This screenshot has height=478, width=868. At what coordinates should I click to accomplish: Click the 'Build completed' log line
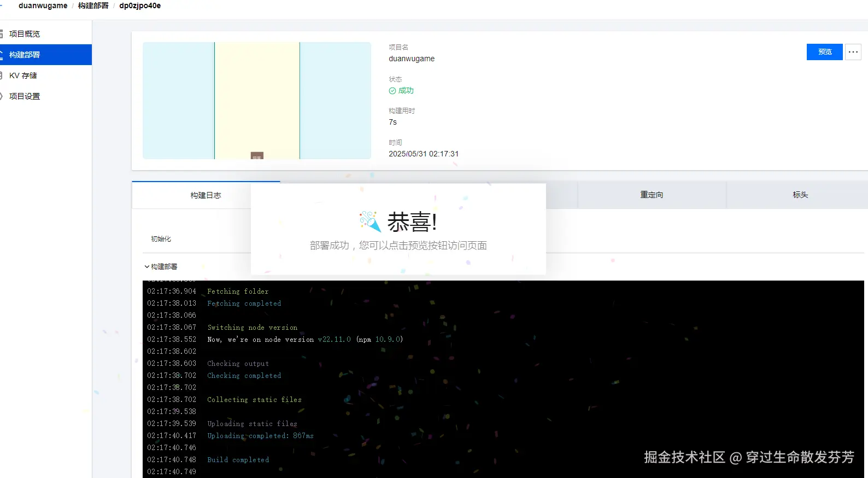coord(238,460)
